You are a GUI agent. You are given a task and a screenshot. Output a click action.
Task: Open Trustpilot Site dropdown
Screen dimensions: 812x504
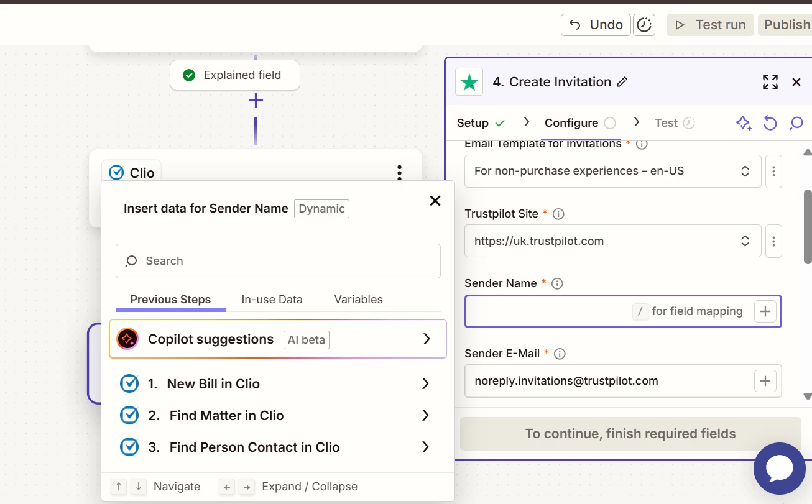pyautogui.click(x=613, y=241)
